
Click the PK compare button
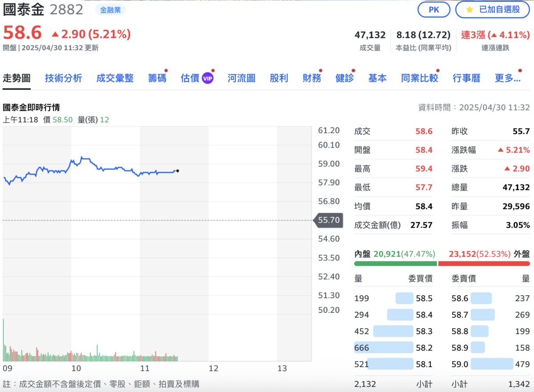pos(434,9)
